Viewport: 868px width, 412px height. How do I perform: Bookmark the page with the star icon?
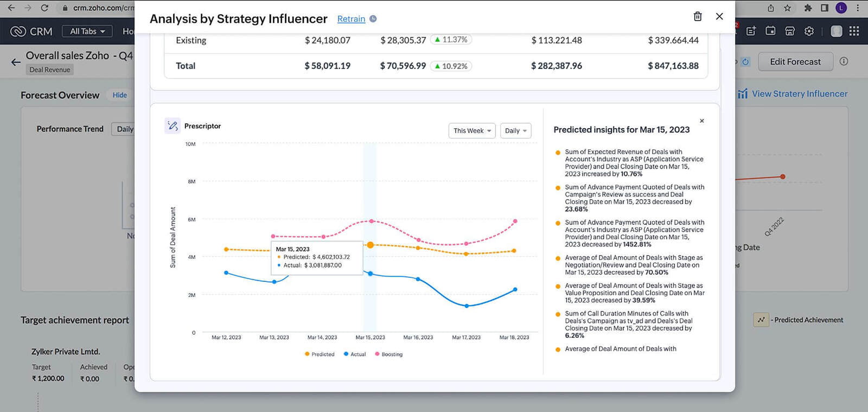coord(787,8)
